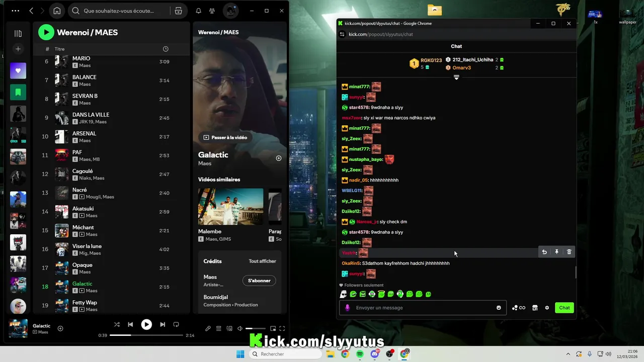Open the emoji picker in message box
The width and height of the screenshot is (644, 362).
click(x=499, y=308)
